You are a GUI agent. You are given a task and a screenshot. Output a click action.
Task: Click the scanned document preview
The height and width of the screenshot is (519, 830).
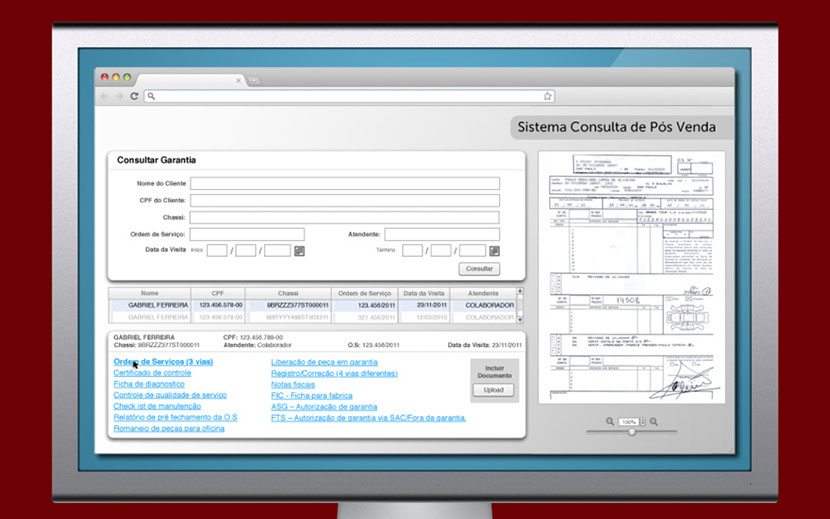[631, 277]
